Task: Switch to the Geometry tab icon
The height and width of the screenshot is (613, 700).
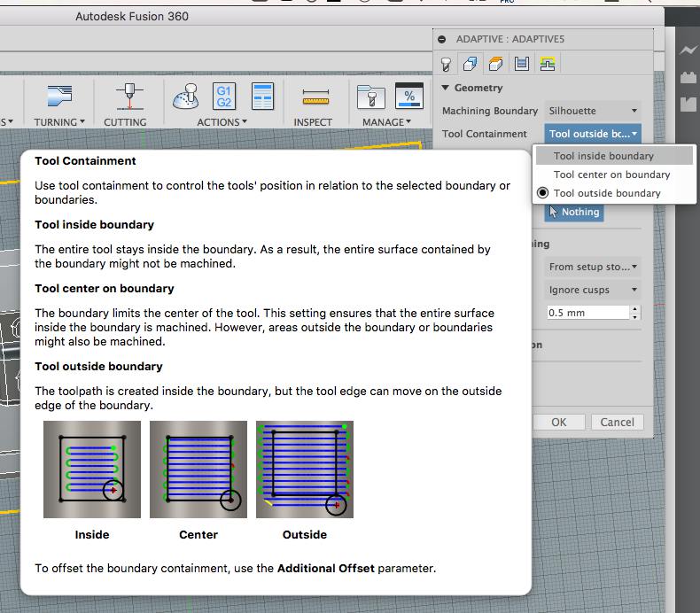Action: click(471, 64)
